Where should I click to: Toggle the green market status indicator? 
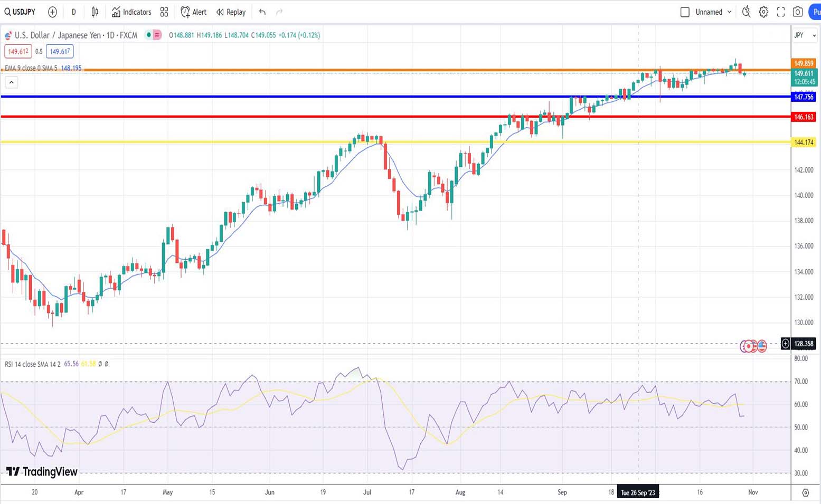149,35
